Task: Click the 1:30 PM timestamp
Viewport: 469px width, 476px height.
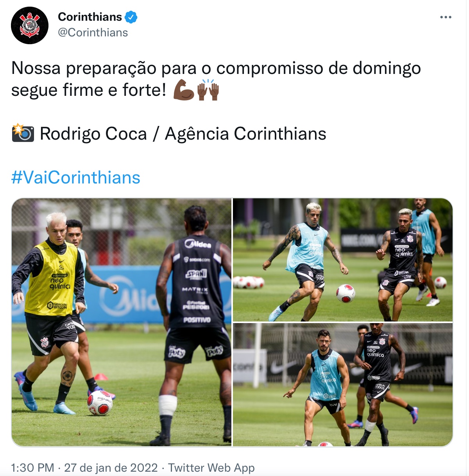Action: pyautogui.click(x=32, y=468)
